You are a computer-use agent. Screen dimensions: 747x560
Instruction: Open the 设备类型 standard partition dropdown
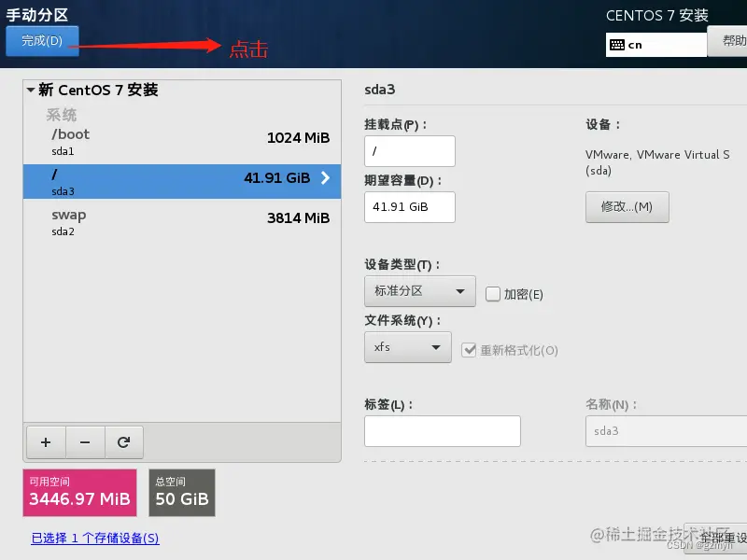point(419,291)
